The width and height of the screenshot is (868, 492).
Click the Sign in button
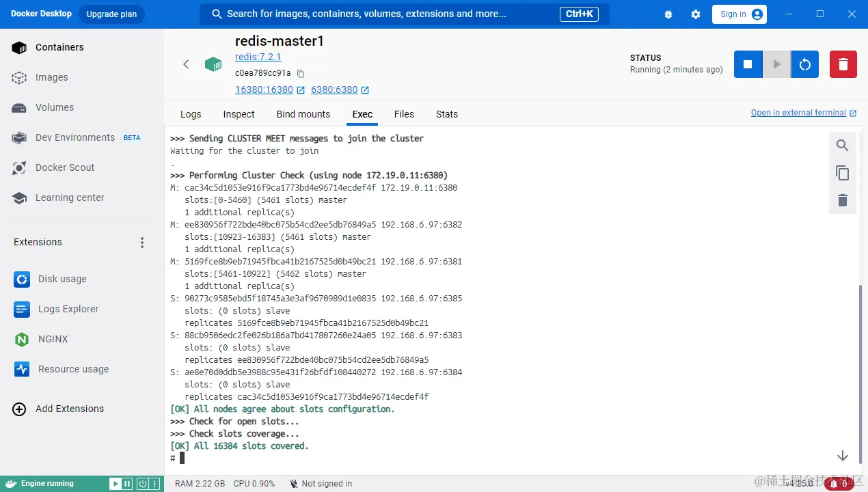pos(740,14)
